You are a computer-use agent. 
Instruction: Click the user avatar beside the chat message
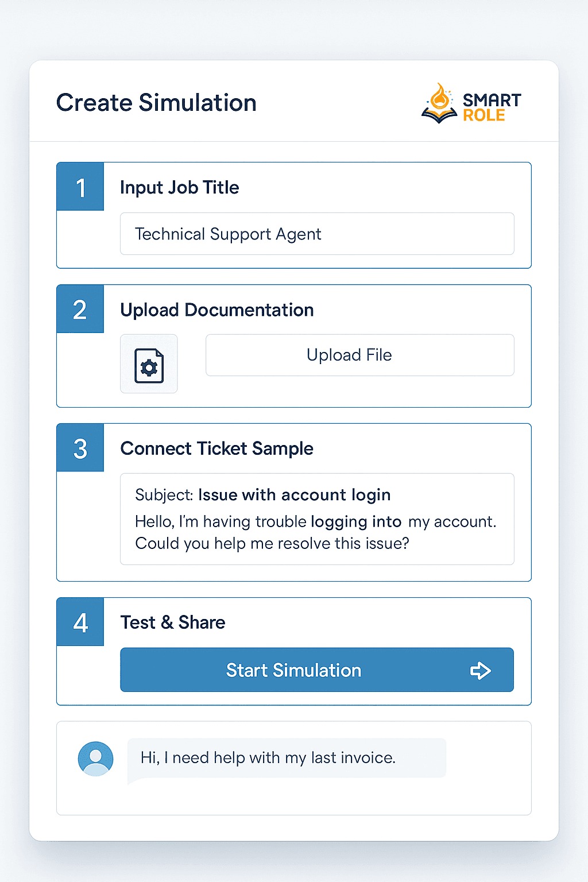pos(95,759)
